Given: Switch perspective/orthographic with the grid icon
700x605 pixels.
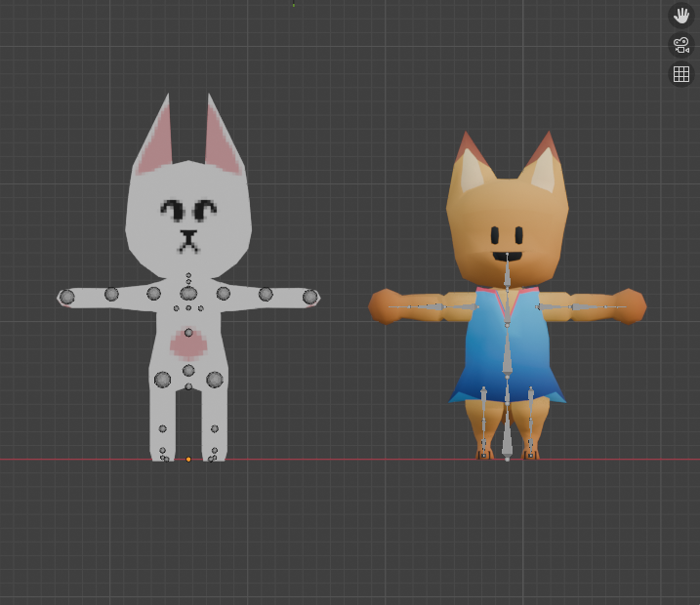Looking at the screenshot, I should [x=680, y=74].
